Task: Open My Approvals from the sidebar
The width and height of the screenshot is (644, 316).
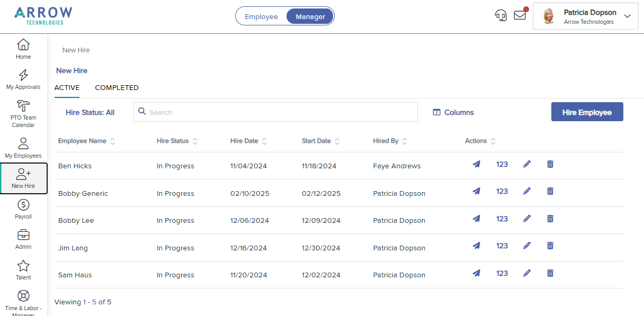Action: point(23,79)
